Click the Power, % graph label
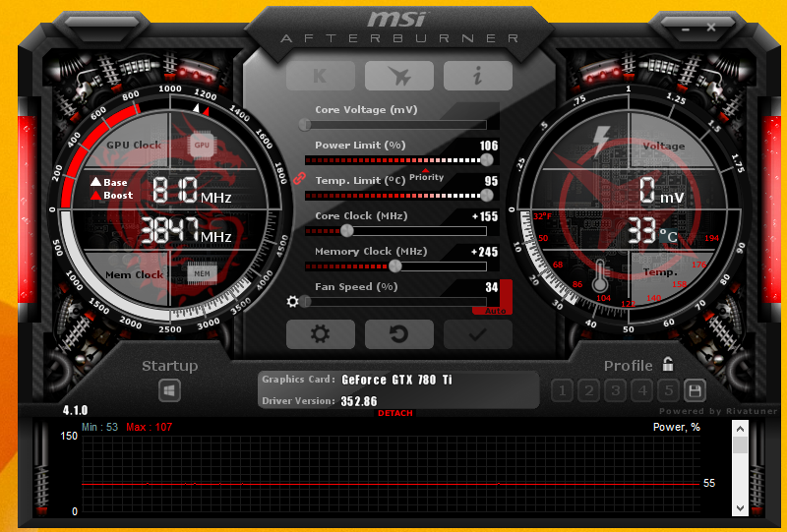The width and height of the screenshot is (787, 532). (676, 427)
